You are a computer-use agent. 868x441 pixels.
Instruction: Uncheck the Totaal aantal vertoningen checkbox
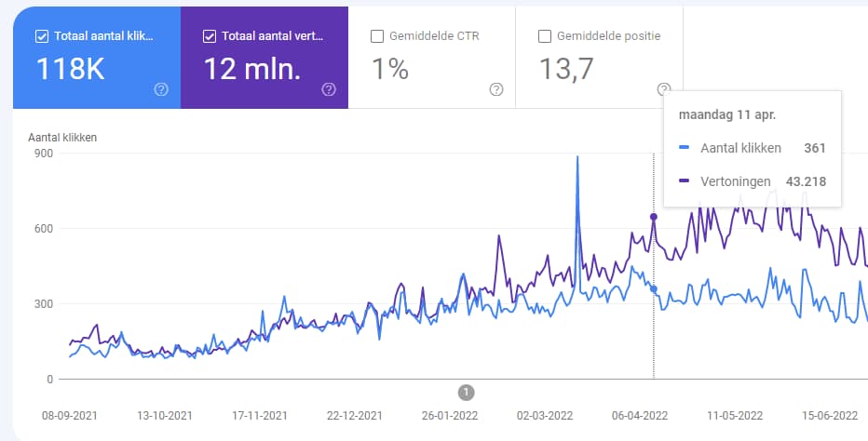[x=209, y=37]
